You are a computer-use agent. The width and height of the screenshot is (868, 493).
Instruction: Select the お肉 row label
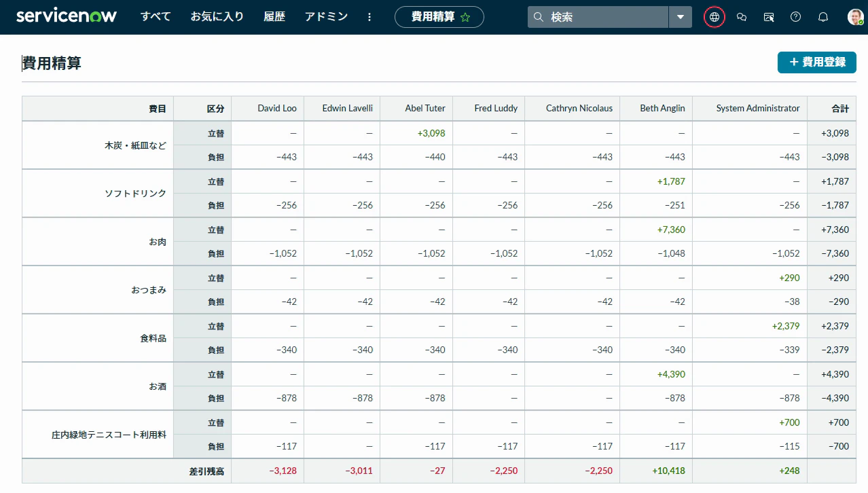click(158, 242)
